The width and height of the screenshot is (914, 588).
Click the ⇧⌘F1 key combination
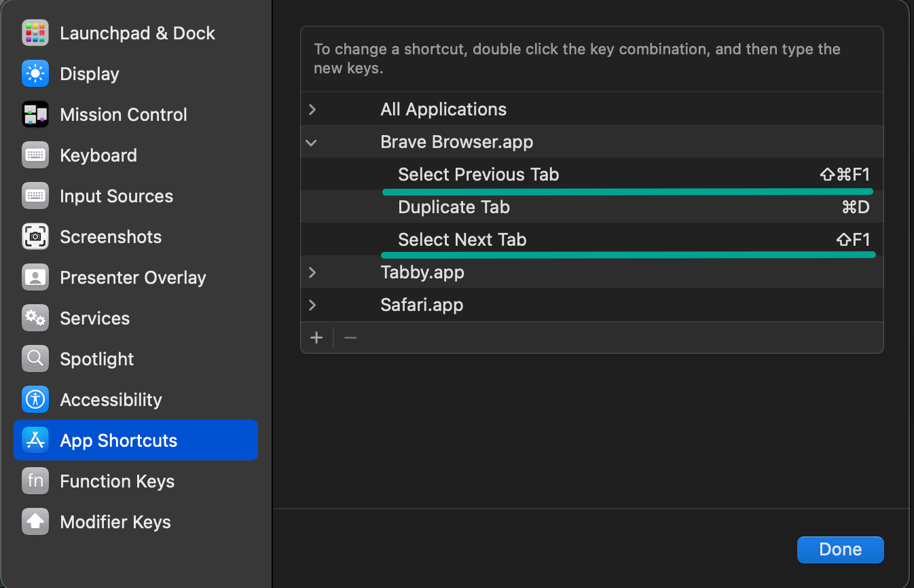845,174
